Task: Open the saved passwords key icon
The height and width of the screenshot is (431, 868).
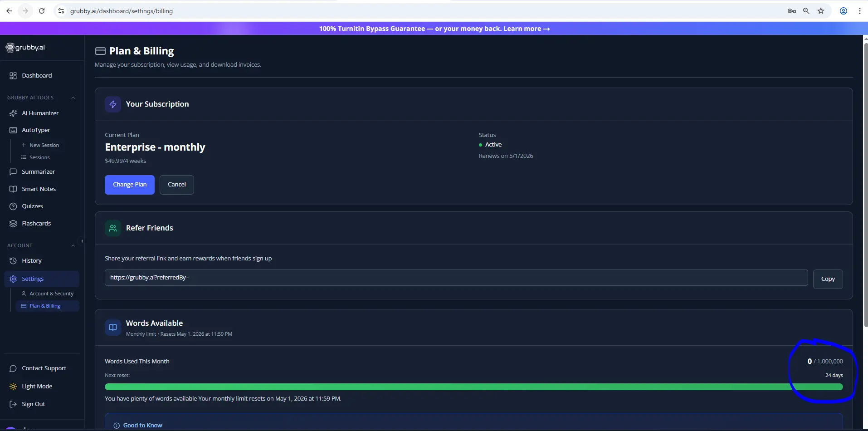Action: (x=792, y=11)
